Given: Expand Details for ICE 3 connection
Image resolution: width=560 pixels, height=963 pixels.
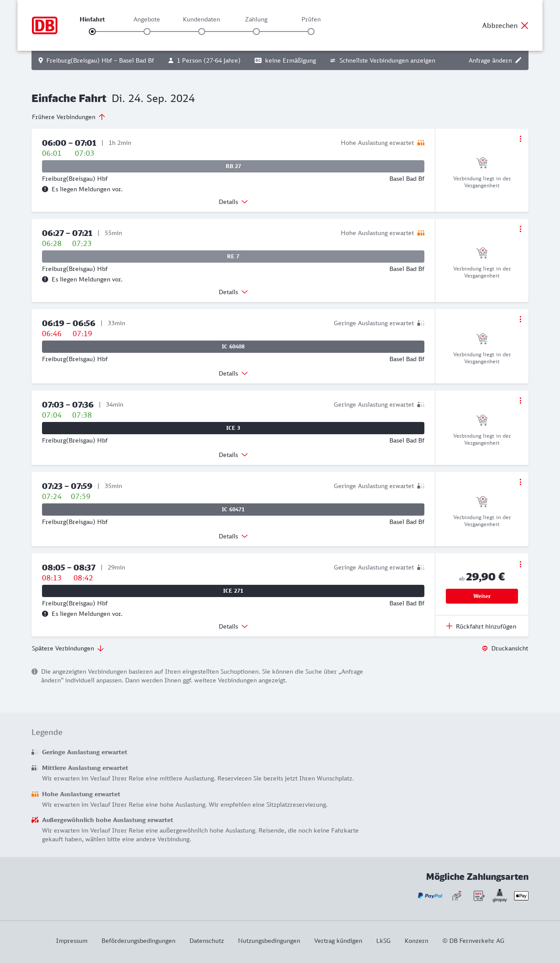Looking at the screenshot, I should 233,455.
